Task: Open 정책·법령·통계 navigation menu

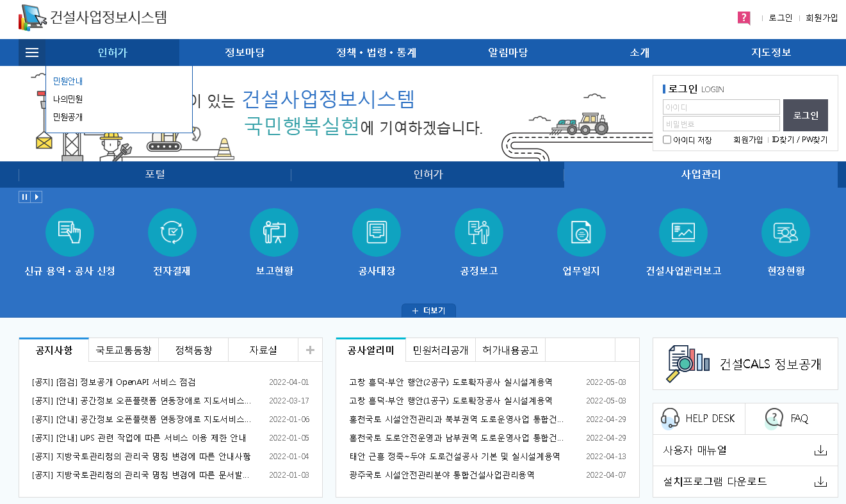Action: [376, 53]
